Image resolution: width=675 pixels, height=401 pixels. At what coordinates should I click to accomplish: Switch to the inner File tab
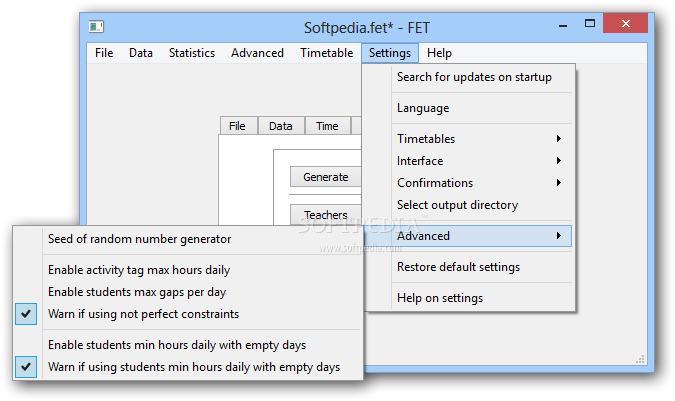(238, 126)
